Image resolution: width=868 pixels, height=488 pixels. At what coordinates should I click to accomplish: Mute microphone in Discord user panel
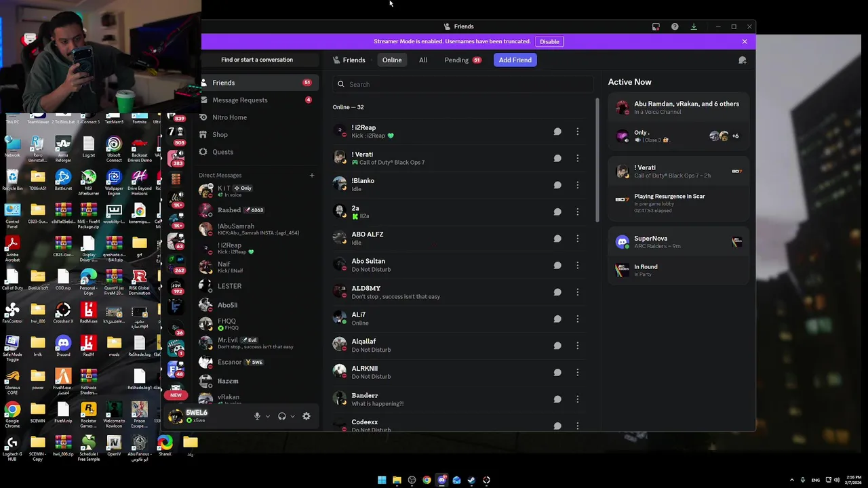coord(257,416)
